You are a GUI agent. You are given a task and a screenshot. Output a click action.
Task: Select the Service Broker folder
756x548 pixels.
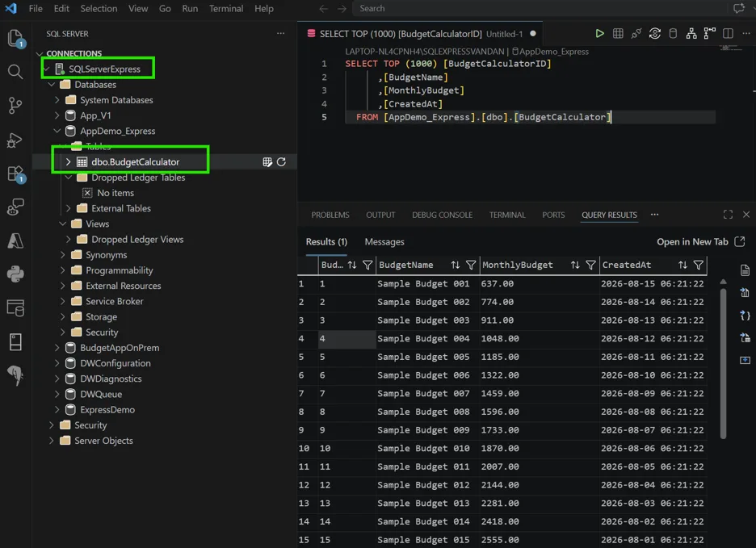pos(114,301)
